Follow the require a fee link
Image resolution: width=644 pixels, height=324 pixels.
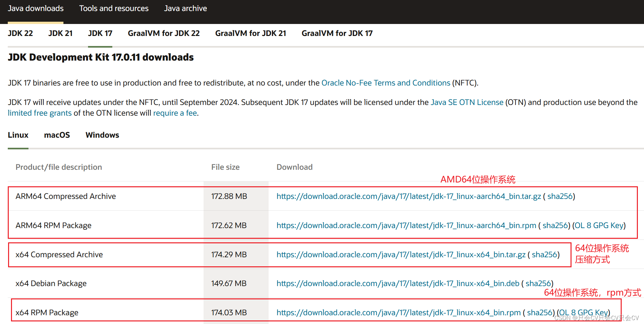tap(175, 113)
